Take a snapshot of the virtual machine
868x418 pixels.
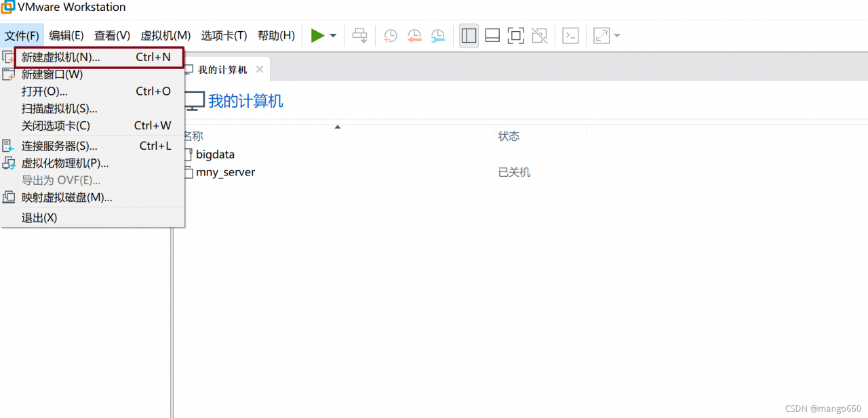coord(390,35)
